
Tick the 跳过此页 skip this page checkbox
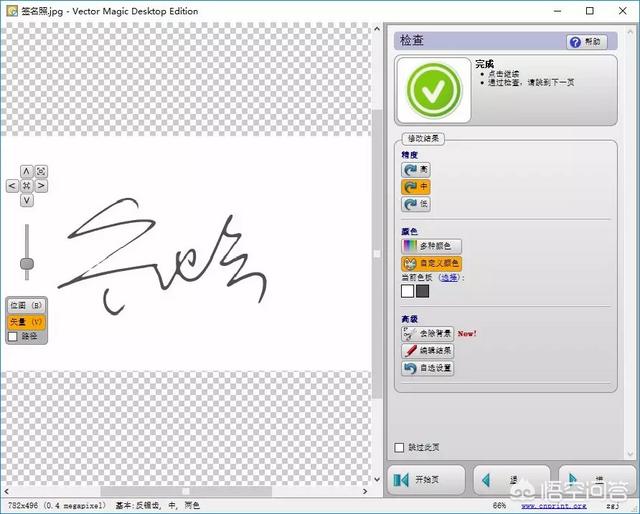pyautogui.click(x=400, y=447)
